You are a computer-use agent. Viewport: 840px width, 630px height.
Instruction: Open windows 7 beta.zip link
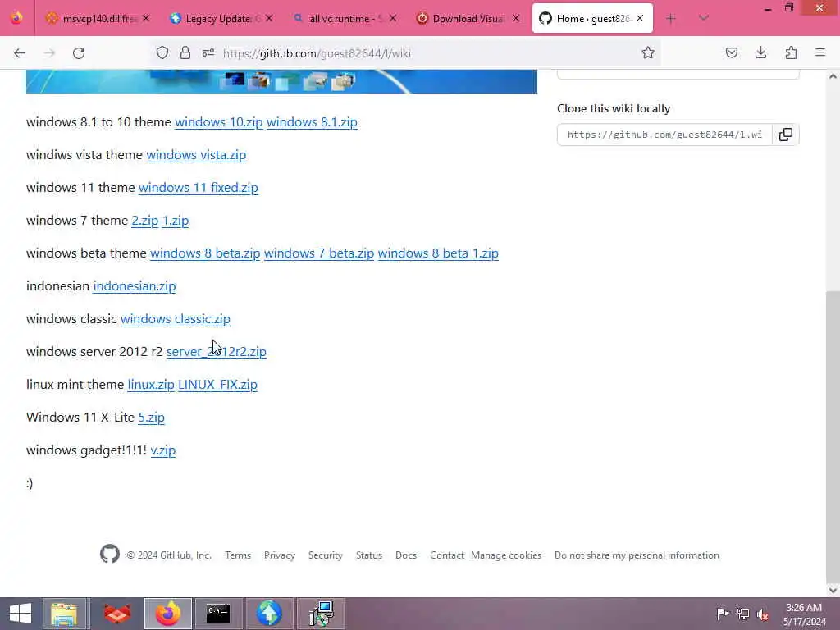click(x=319, y=253)
